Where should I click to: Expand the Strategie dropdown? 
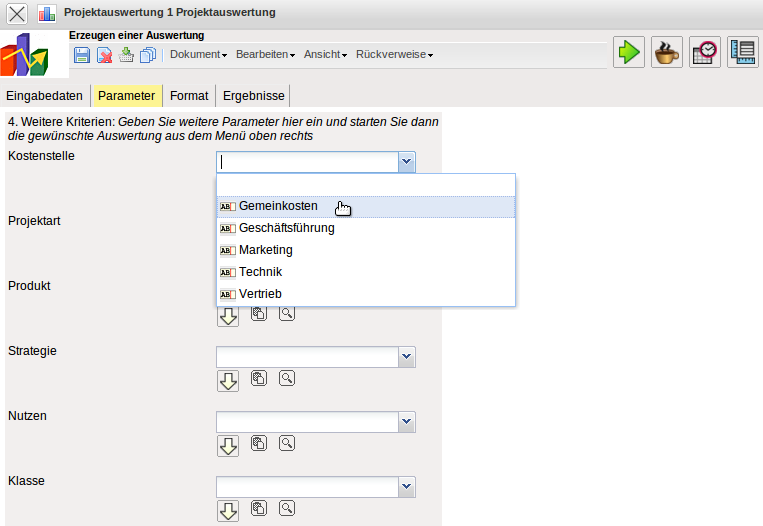[406, 357]
